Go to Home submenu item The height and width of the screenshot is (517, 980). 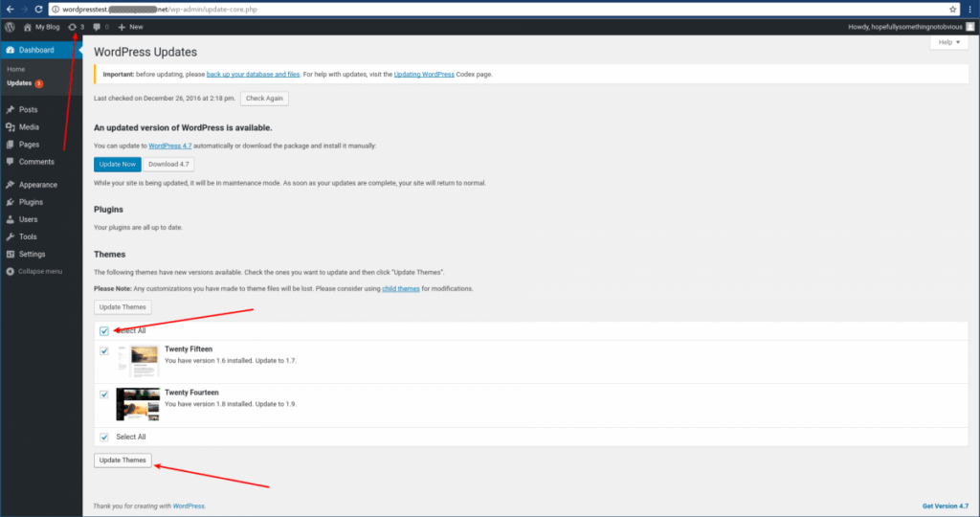point(16,69)
